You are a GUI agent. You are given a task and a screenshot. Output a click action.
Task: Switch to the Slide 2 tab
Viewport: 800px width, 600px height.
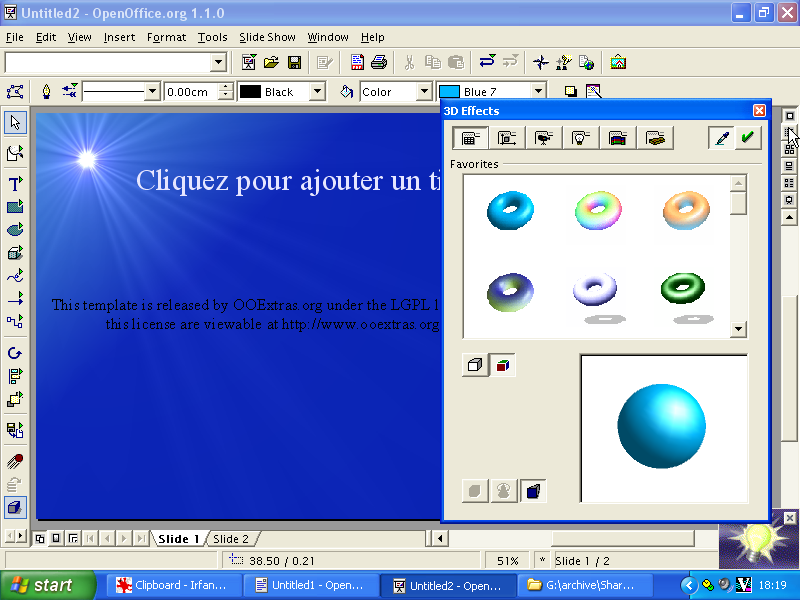click(231, 539)
